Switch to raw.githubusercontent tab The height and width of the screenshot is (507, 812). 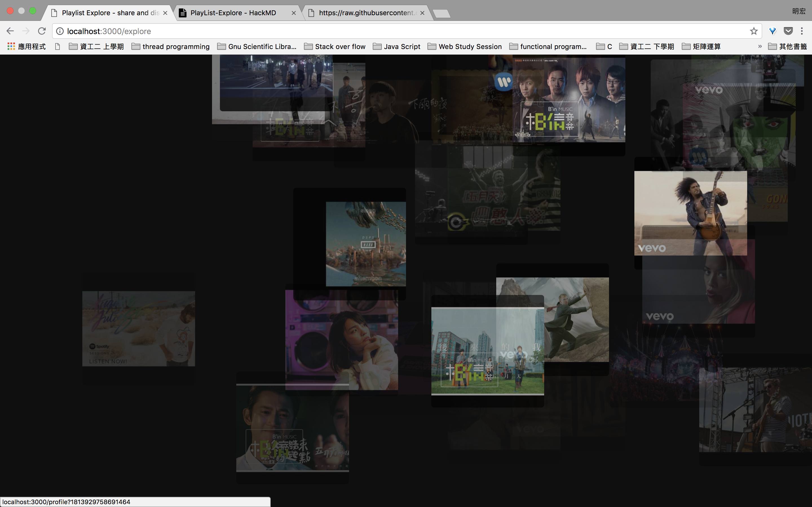pyautogui.click(x=366, y=13)
